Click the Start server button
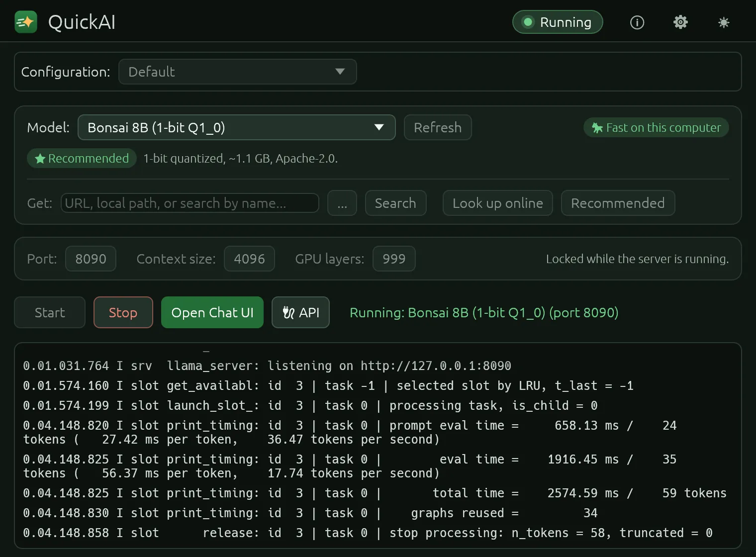The image size is (756, 557). click(x=50, y=312)
